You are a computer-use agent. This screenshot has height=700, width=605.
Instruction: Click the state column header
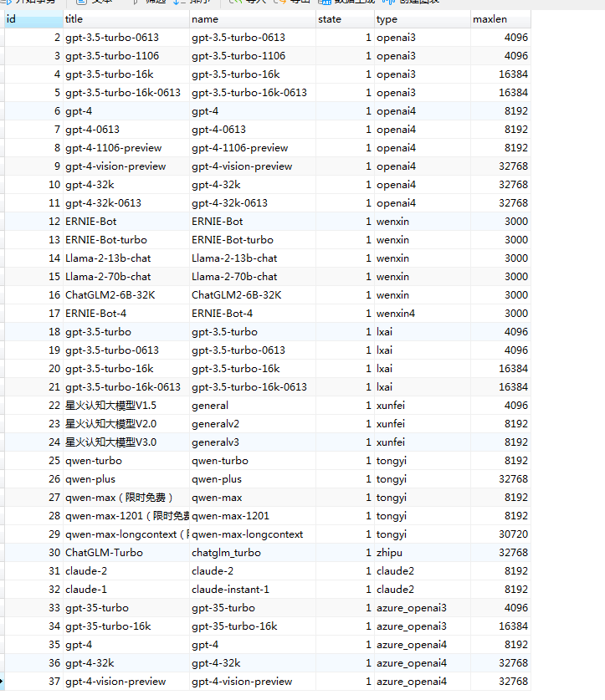pos(345,19)
